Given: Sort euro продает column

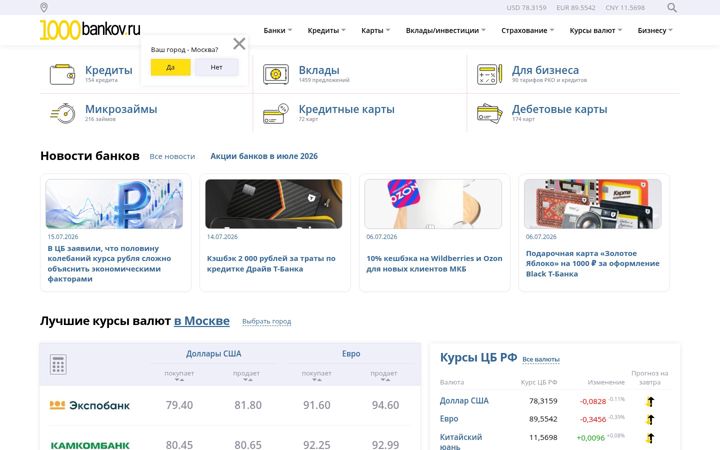Looking at the screenshot, I should click(385, 380).
